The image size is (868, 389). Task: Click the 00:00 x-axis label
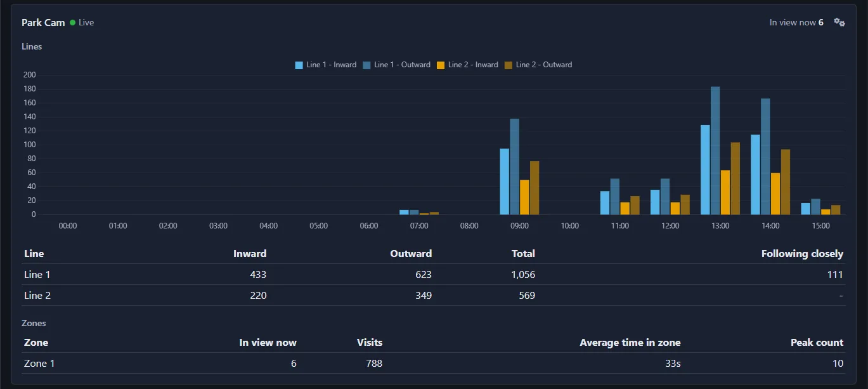(68, 226)
